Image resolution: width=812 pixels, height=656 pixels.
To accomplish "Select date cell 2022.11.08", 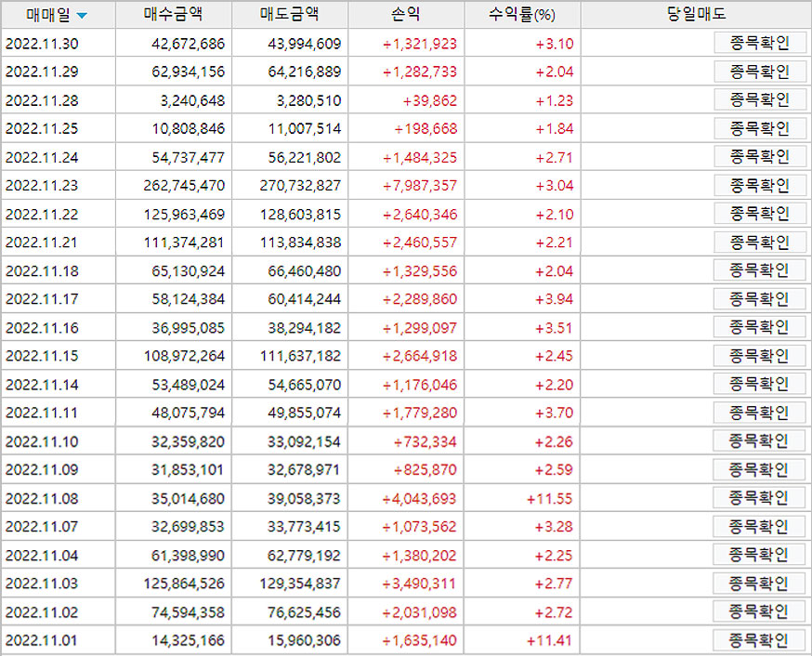I will (42, 499).
